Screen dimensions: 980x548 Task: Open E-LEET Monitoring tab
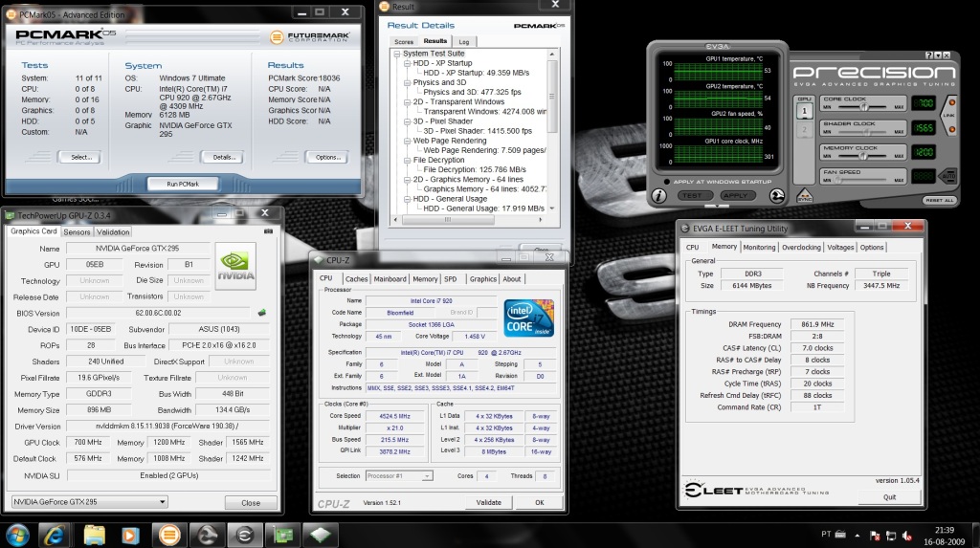pos(759,248)
